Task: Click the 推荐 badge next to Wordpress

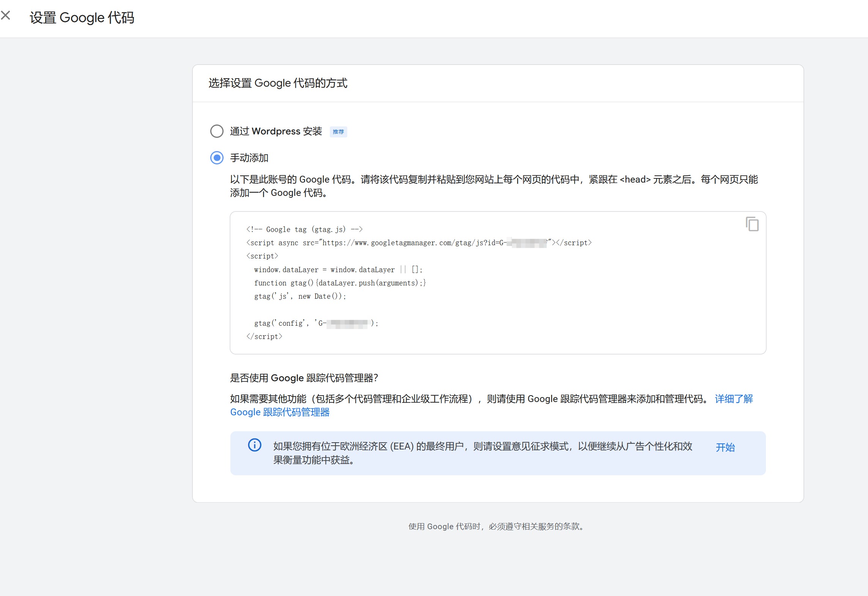Action: tap(338, 132)
